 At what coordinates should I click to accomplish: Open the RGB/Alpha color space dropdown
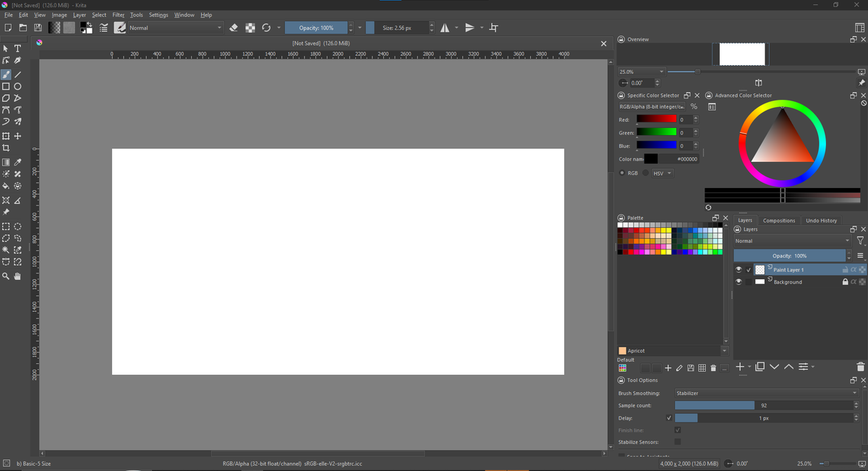pyautogui.click(x=652, y=107)
